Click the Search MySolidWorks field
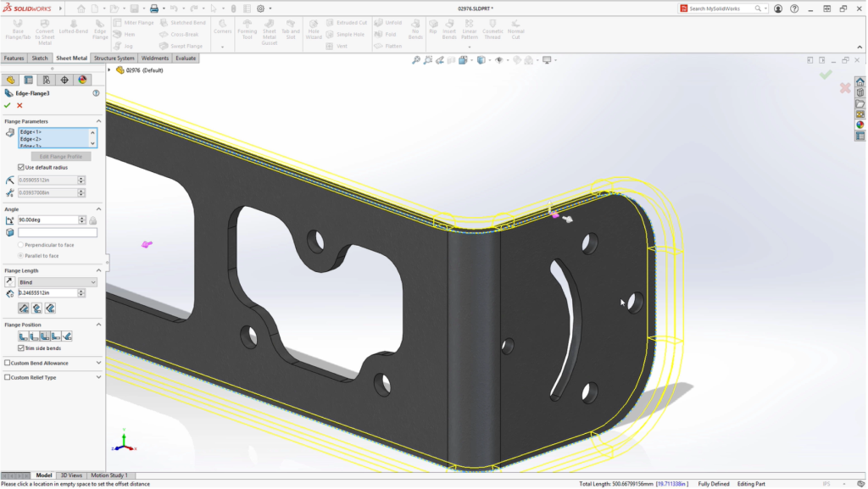The width and height of the screenshot is (868, 489). click(x=721, y=8)
